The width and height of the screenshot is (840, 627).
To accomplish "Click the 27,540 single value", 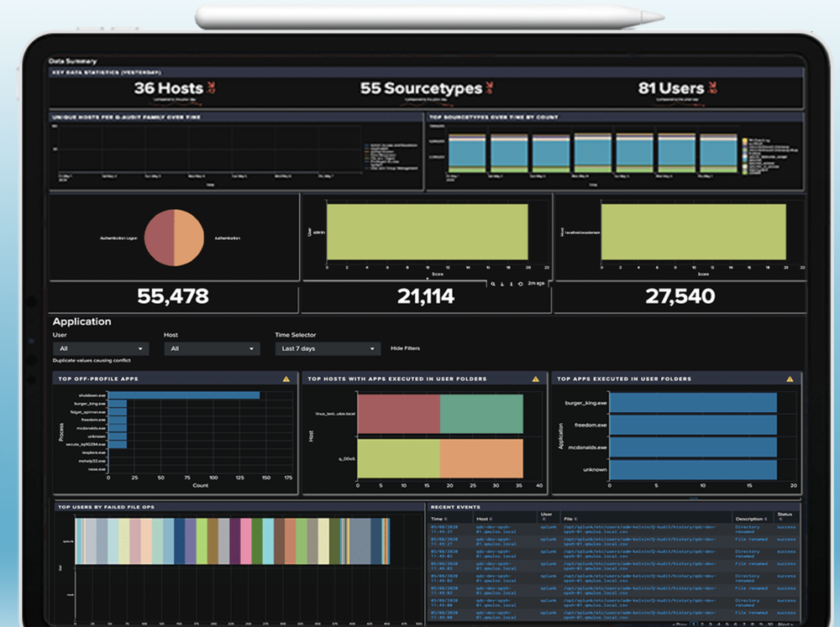I will click(680, 296).
